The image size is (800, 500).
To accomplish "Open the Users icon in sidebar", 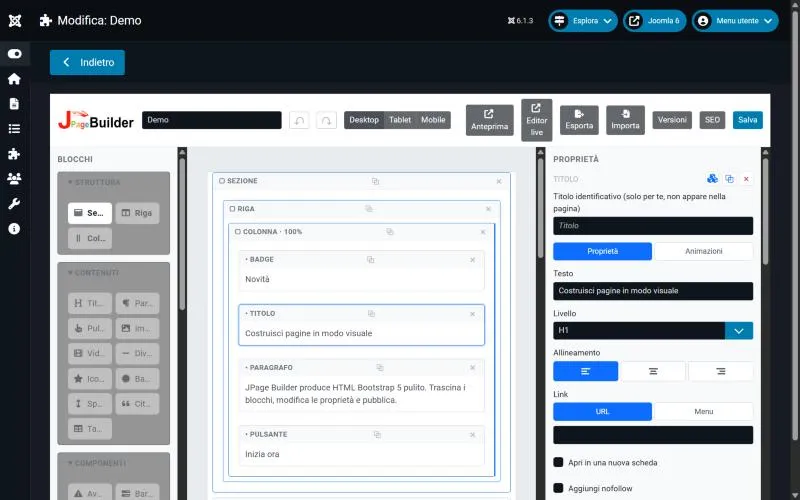I will (x=14, y=179).
